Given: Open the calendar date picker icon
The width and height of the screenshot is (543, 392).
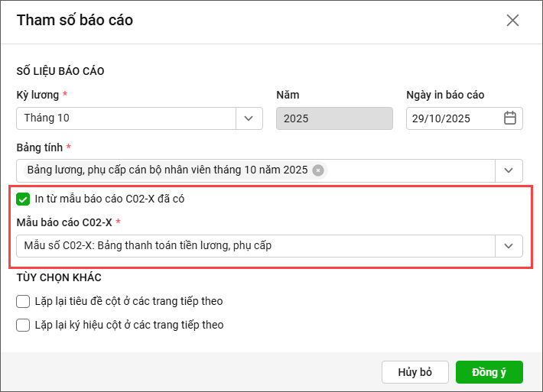Looking at the screenshot, I should [x=510, y=118].
